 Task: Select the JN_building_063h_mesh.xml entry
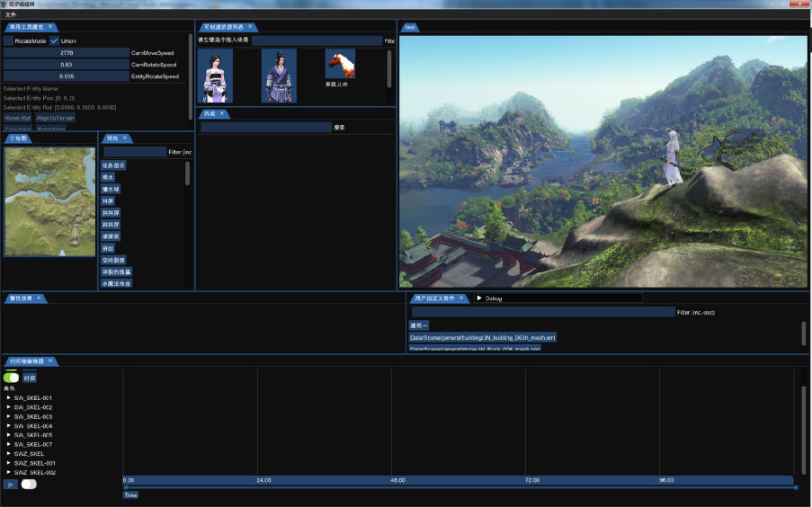click(x=483, y=337)
